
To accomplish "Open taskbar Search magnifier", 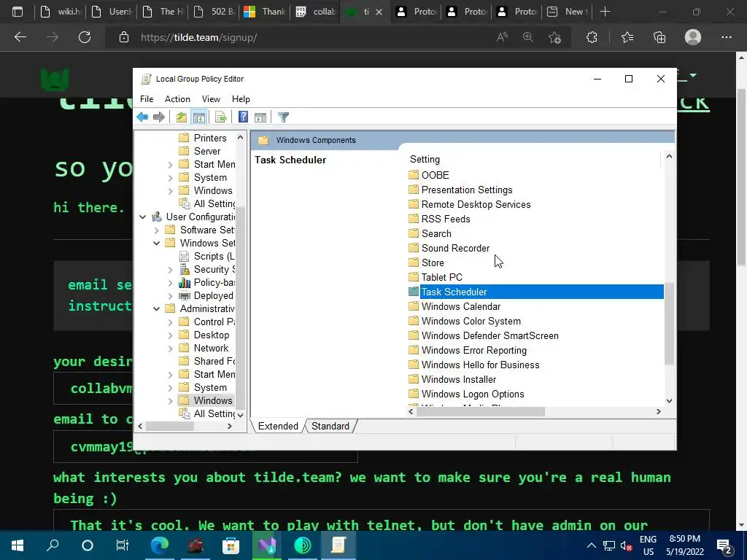I will [53, 545].
